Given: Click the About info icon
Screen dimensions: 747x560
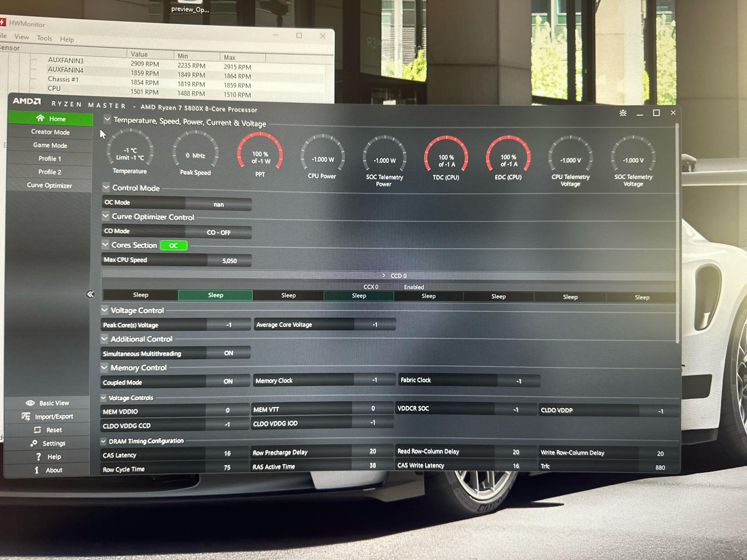Looking at the screenshot, I should pyautogui.click(x=37, y=470).
